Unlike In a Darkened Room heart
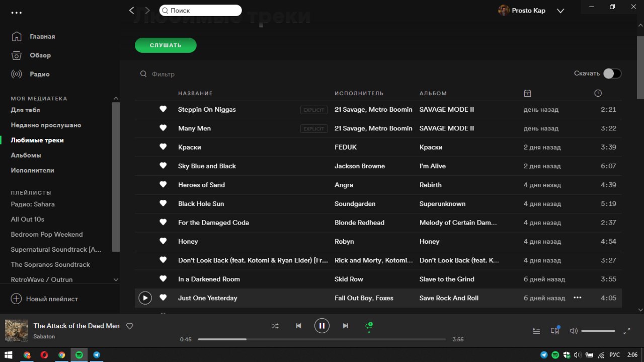644x362 pixels. tap(163, 279)
